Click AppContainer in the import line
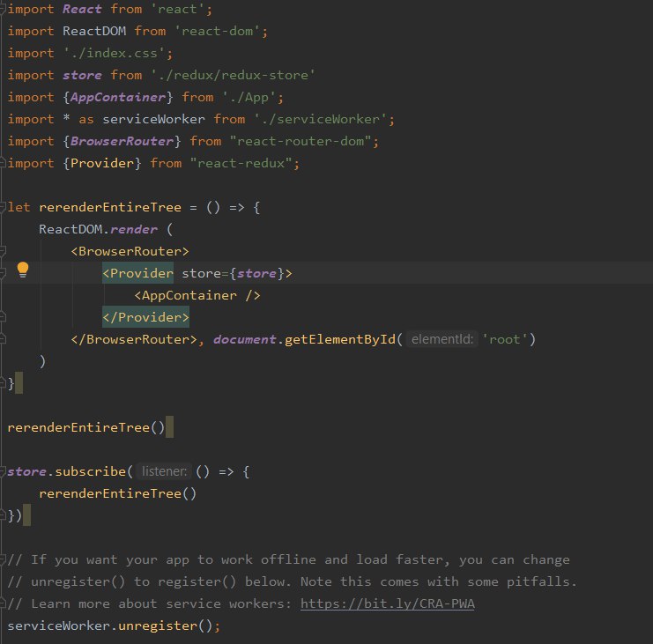The width and height of the screenshot is (653, 644). tap(118, 97)
